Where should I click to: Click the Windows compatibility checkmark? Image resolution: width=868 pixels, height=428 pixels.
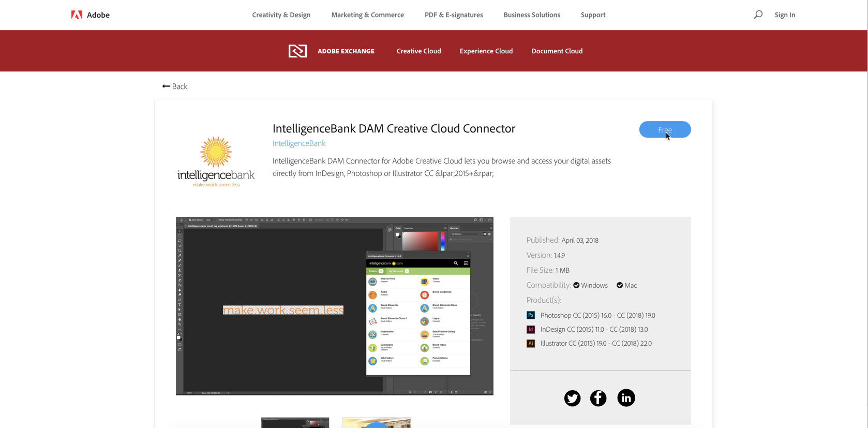click(576, 285)
